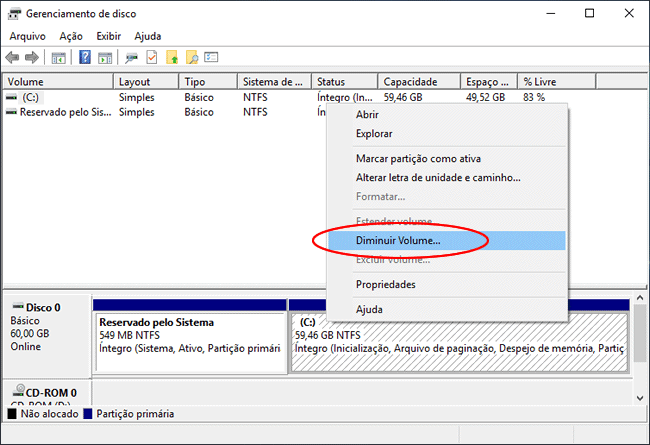Click the Back arrow toolbar icon
650x445 pixels.
coord(13,57)
